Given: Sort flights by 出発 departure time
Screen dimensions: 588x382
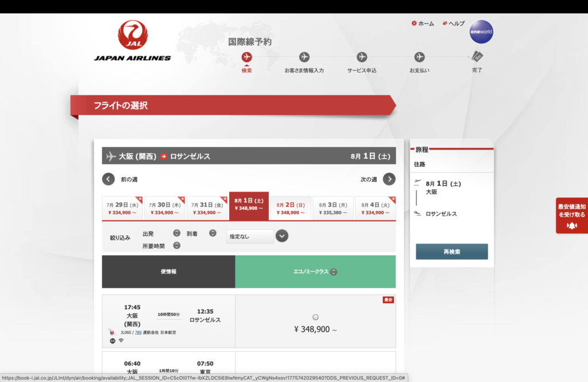Looking at the screenshot, I should (177, 233).
